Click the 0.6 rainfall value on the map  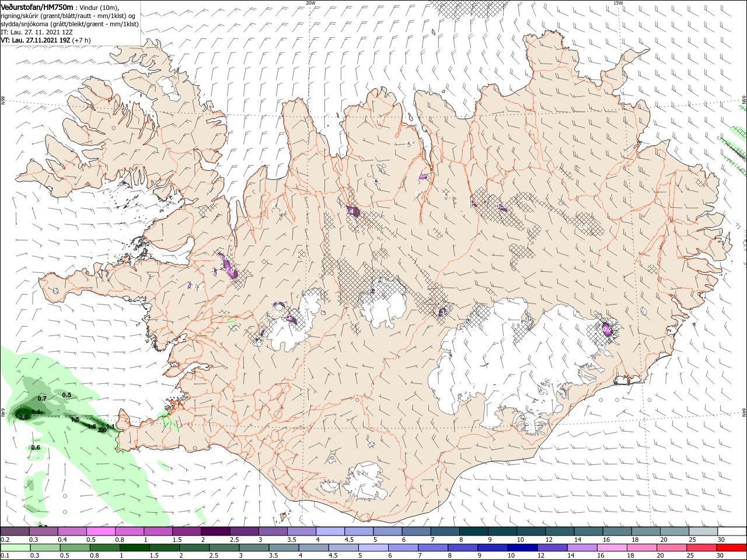point(36,447)
